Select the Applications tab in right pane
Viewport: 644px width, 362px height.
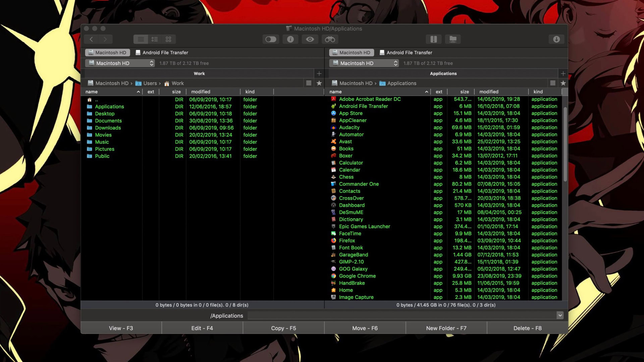tap(443, 73)
